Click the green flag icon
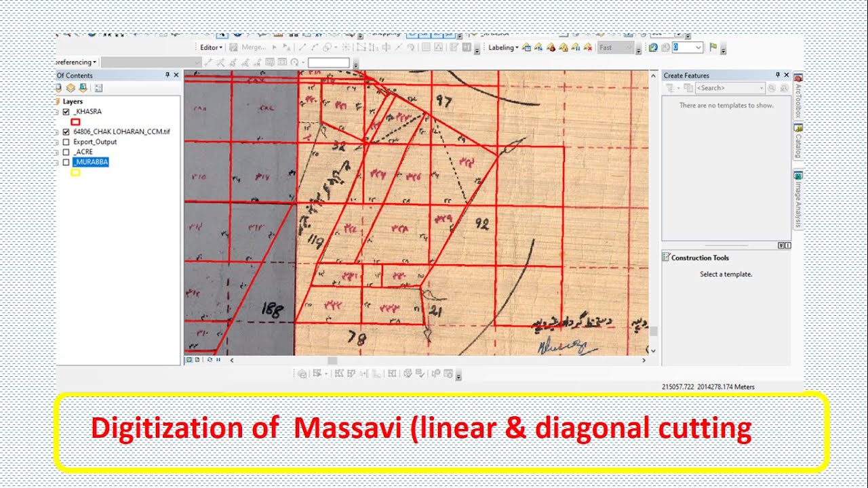This screenshot has width=868, height=488. [x=713, y=47]
